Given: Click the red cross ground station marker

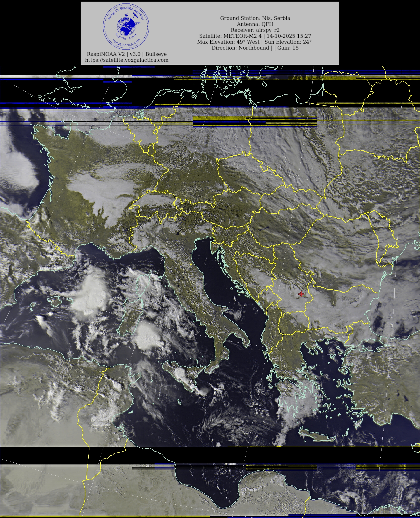Looking at the screenshot, I should coord(301,294).
